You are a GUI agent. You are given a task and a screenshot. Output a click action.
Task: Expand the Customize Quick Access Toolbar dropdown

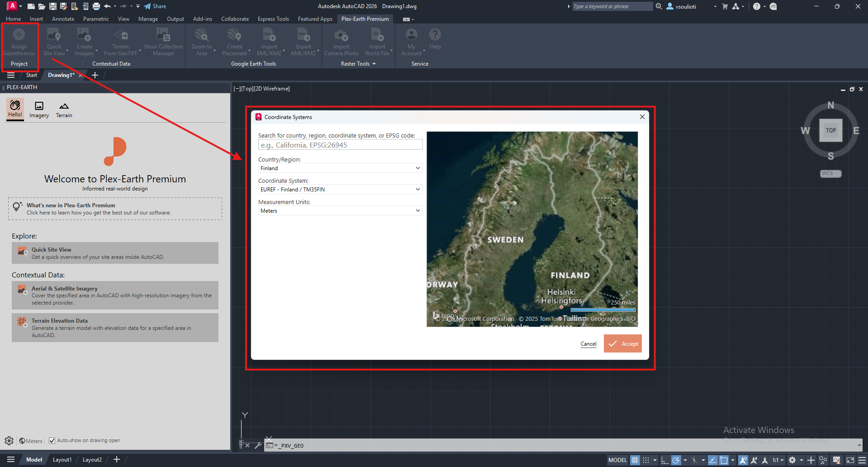138,6
